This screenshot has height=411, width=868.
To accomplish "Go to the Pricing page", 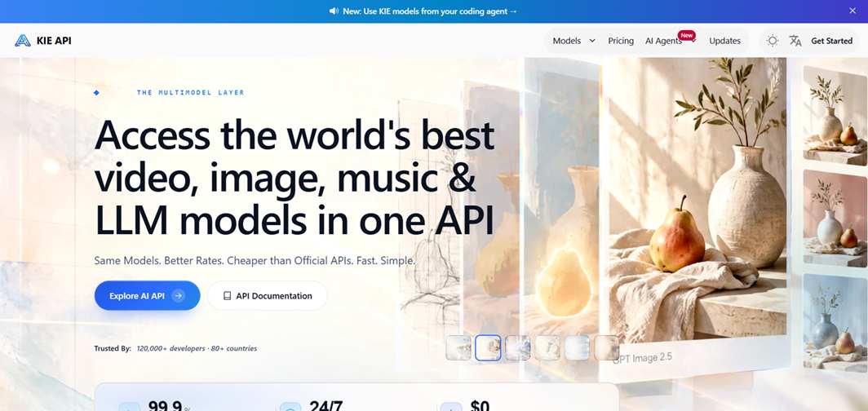I will [x=621, y=41].
